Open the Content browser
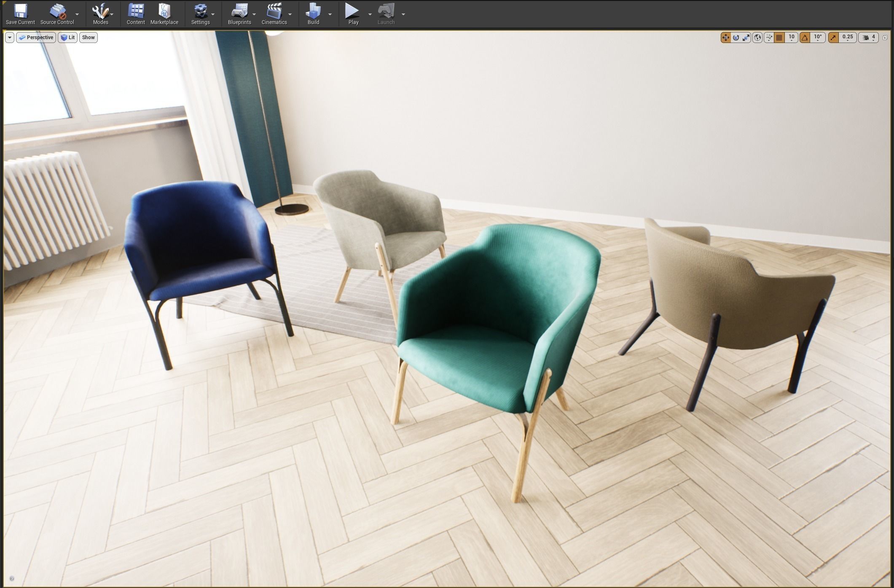 click(136, 13)
